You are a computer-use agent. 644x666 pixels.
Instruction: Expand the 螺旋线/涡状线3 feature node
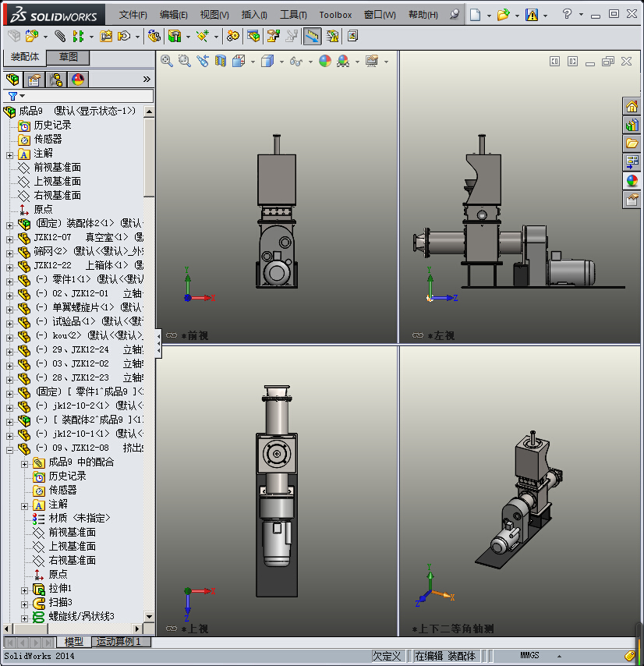coord(24,618)
